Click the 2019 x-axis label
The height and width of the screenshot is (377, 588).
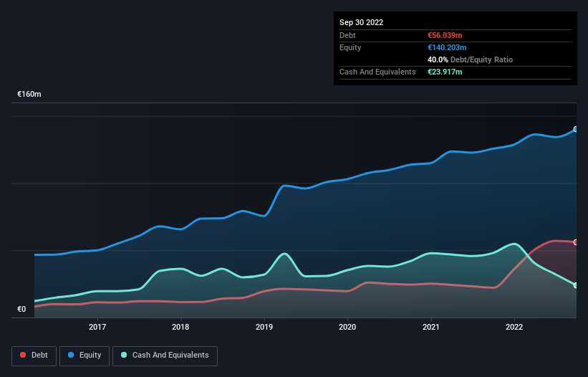[x=264, y=327]
